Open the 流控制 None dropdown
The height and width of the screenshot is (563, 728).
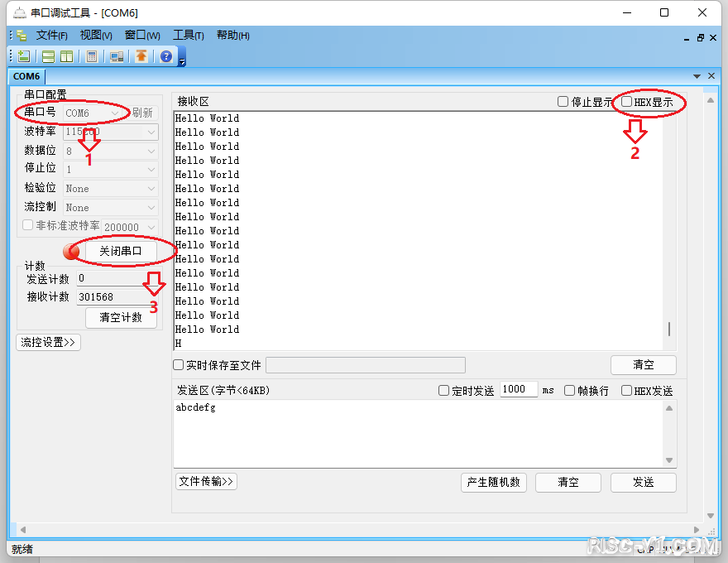pos(111,208)
